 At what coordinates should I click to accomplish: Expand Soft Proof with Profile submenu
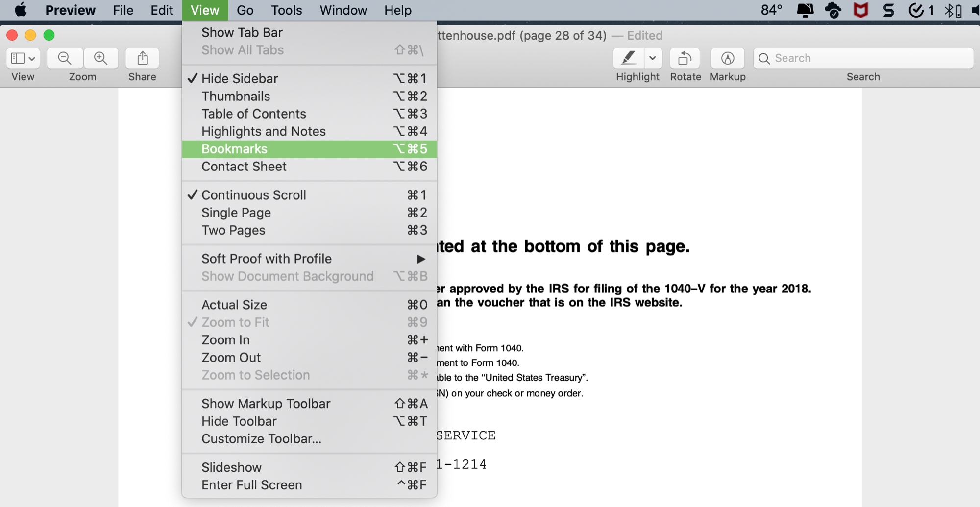309,259
